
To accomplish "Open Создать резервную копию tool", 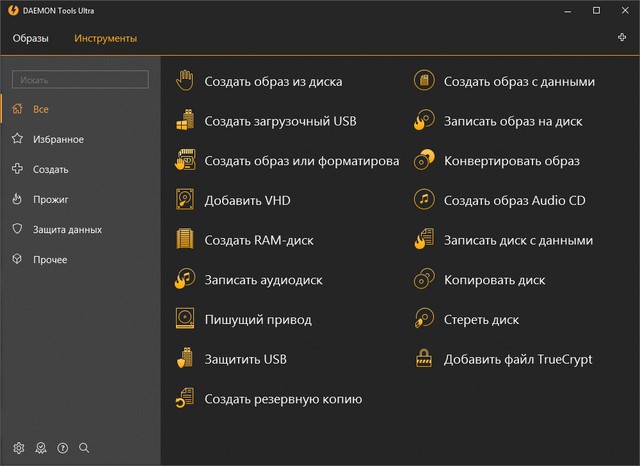I will point(283,399).
